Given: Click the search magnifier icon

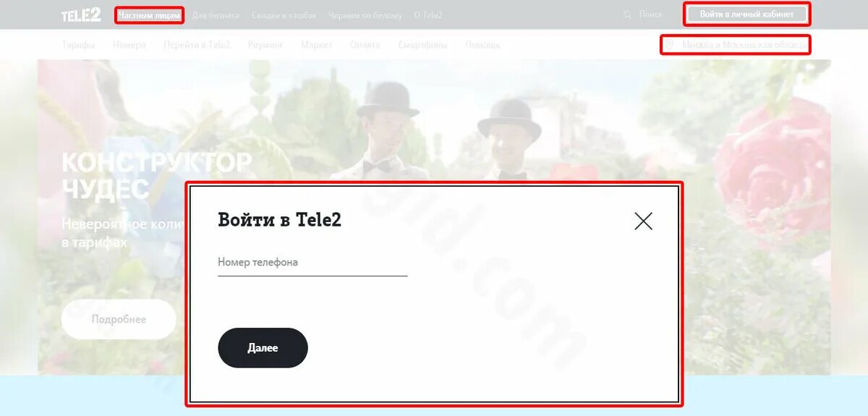Looking at the screenshot, I should 626,14.
